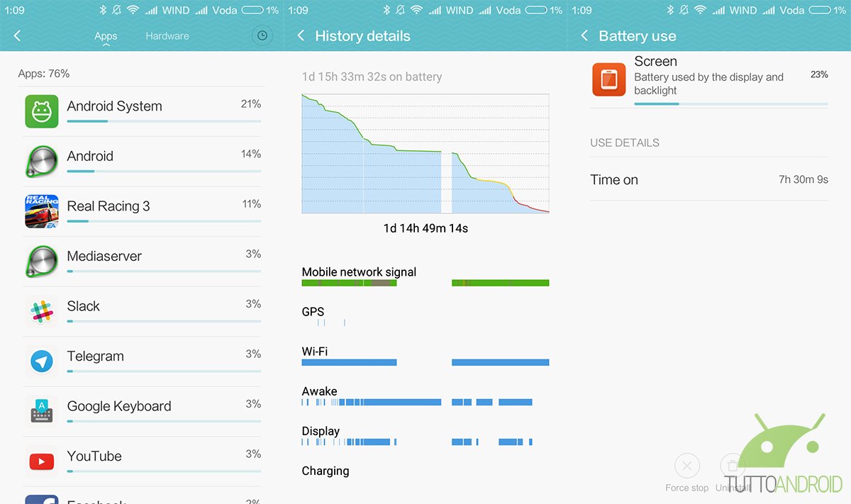This screenshot has width=851, height=504.
Task: Tap the YouTube app icon
Action: pyautogui.click(x=42, y=461)
